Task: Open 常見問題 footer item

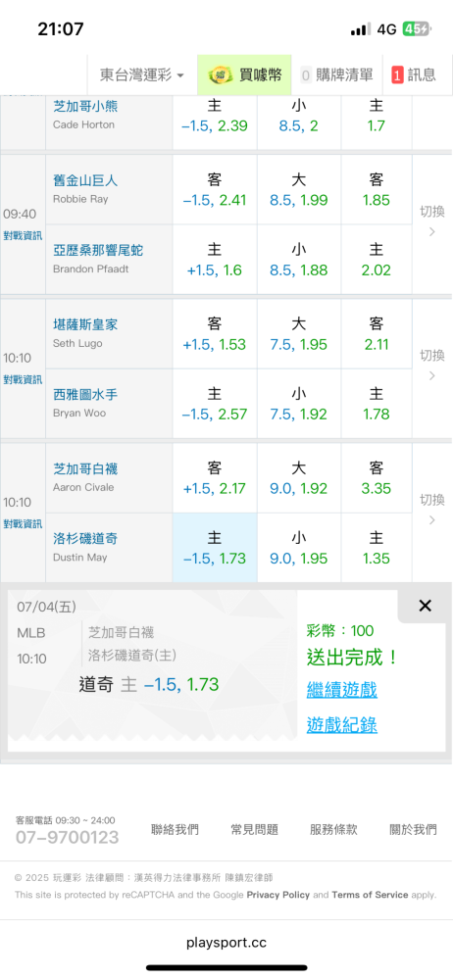Action: [x=254, y=829]
